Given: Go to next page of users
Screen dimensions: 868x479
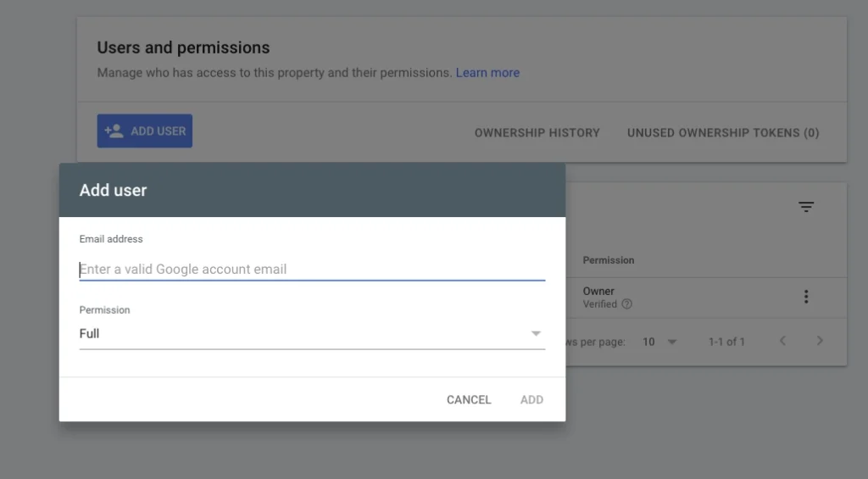Looking at the screenshot, I should tap(820, 341).
